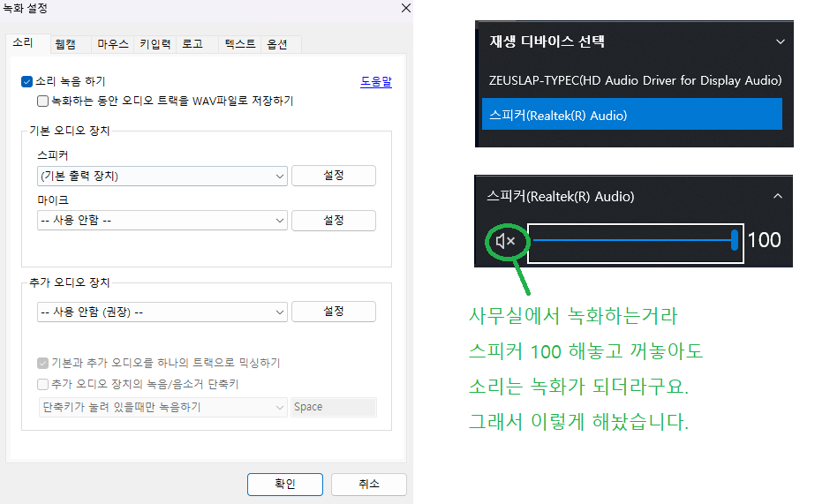This screenshot has height=504, width=830.
Task: Click the 설정 button next to 스피커 dropdown
Action: tap(334, 176)
